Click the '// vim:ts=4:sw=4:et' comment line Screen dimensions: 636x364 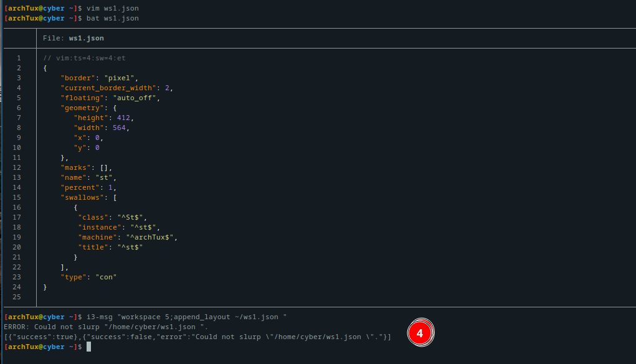pos(84,58)
